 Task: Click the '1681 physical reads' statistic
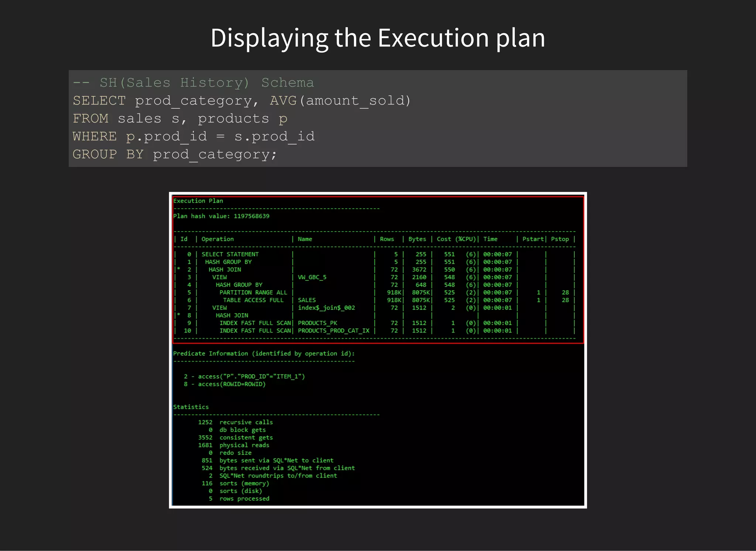(x=234, y=445)
